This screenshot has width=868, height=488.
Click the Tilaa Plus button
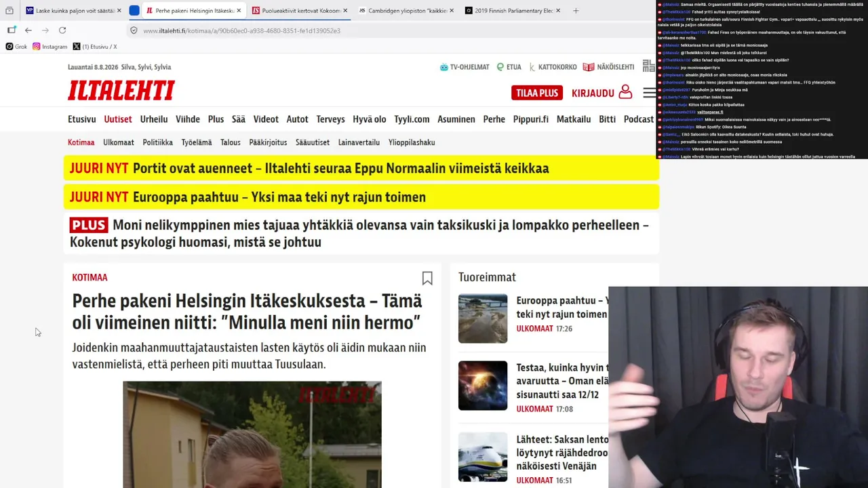click(537, 93)
